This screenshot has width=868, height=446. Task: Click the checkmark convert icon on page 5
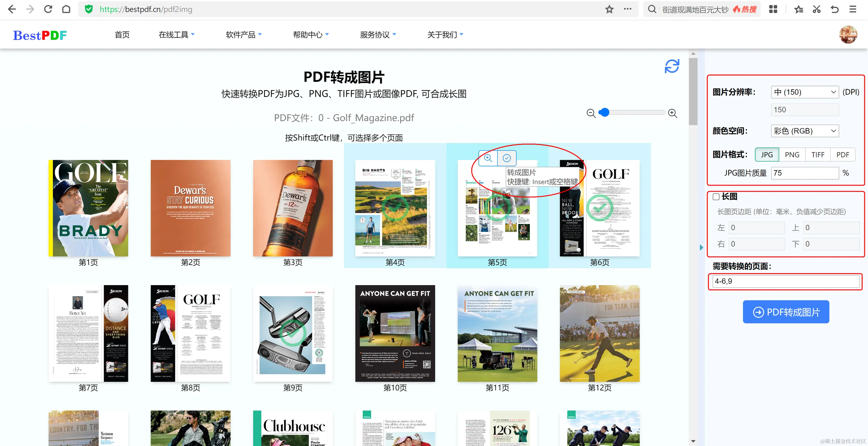[506, 158]
